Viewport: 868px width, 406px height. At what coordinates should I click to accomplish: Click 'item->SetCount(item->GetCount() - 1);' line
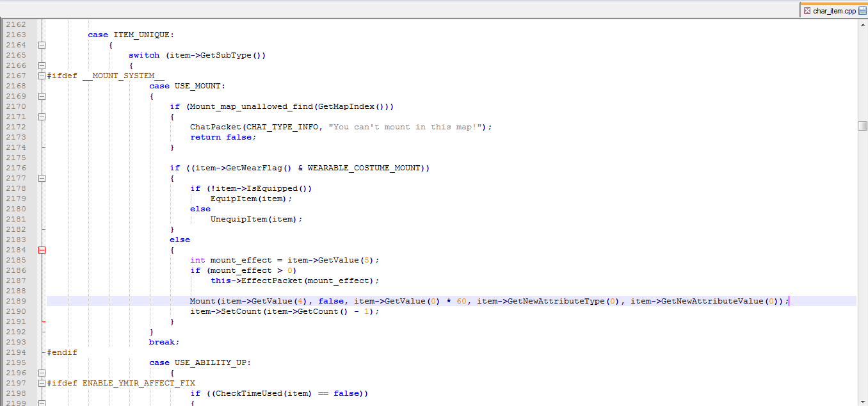point(285,311)
